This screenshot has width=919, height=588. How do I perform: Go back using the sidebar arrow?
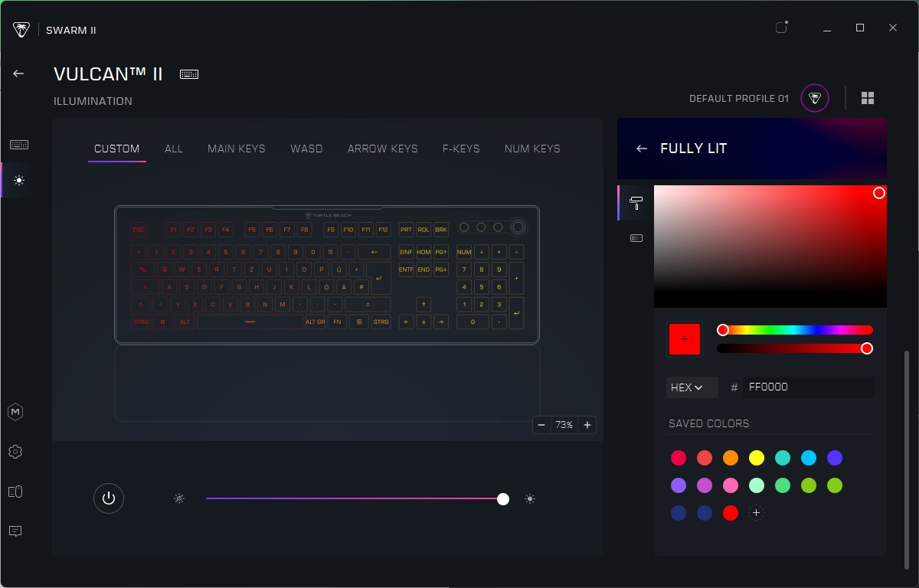click(18, 73)
